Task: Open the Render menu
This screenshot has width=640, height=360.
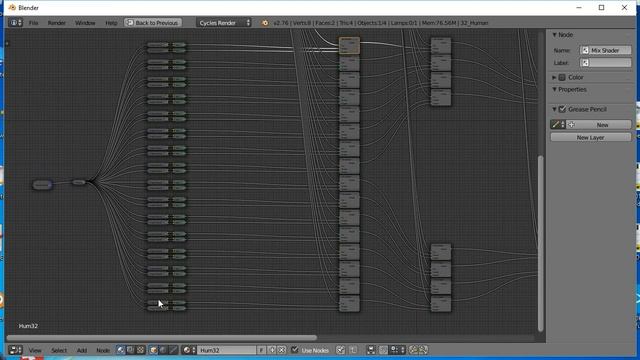Action: [x=56, y=23]
